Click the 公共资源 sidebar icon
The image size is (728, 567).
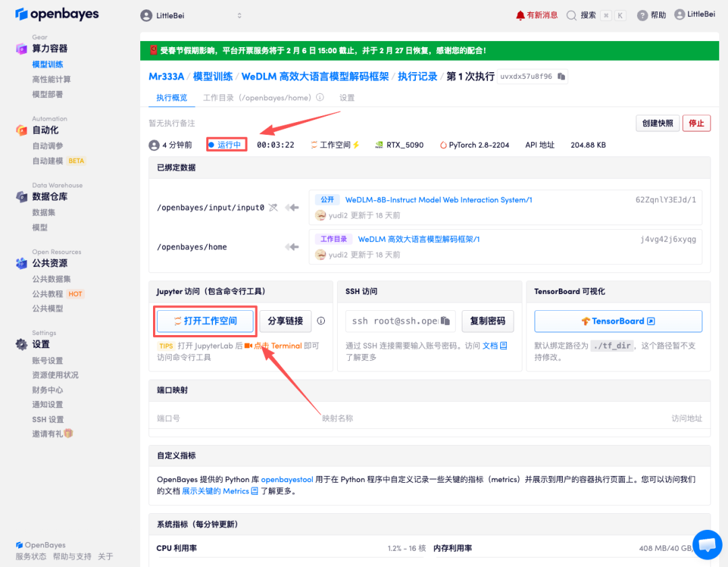pyautogui.click(x=22, y=263)
